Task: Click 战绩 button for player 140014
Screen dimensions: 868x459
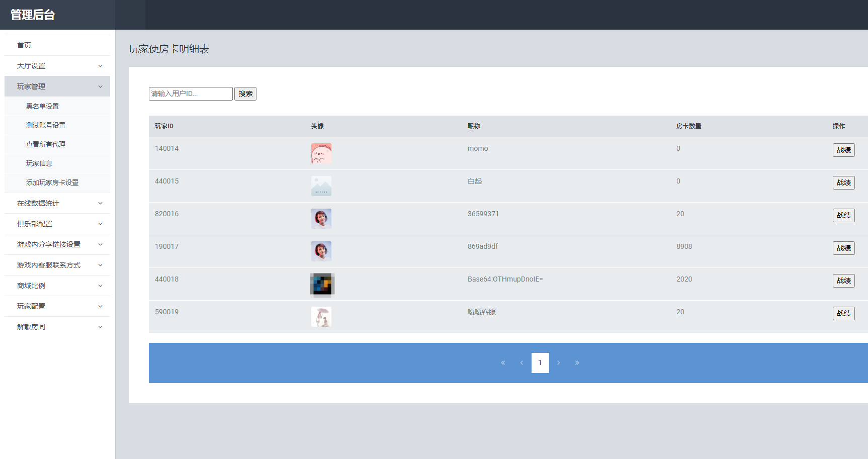Action: point(843,150)
